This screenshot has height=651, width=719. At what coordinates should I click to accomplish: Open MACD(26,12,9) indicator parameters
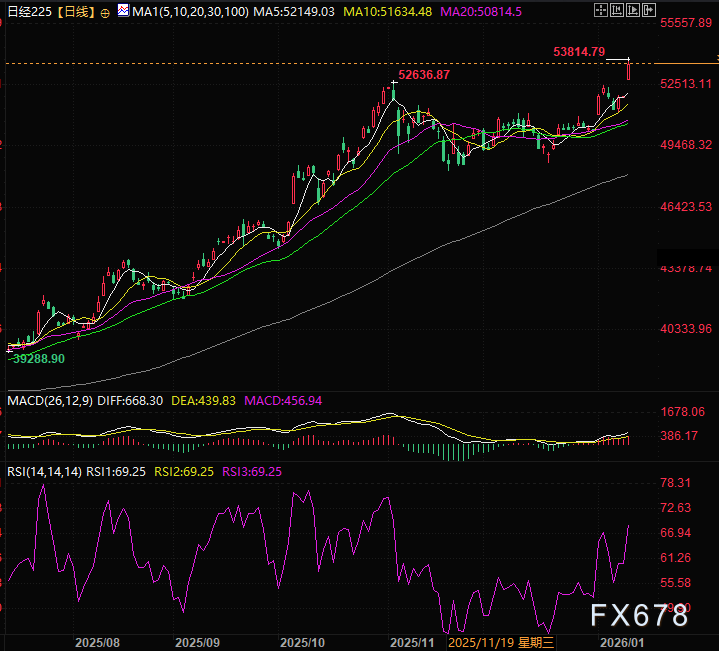click(x=49, y=400)
